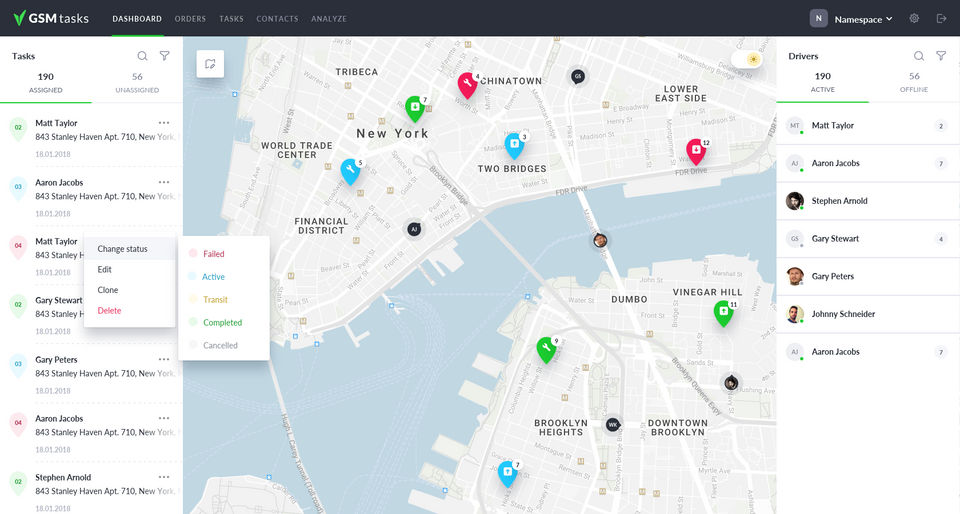This screenshot has width=960, height=514.
Task: Open more options for Gary Peters task
Action: pos(164,359)
